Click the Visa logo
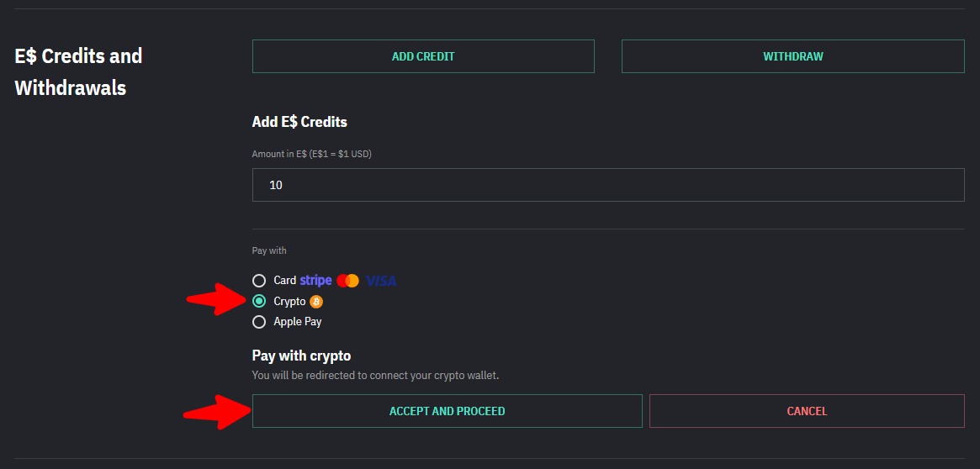This screenshot has width=980, height=469. [381, 281]
